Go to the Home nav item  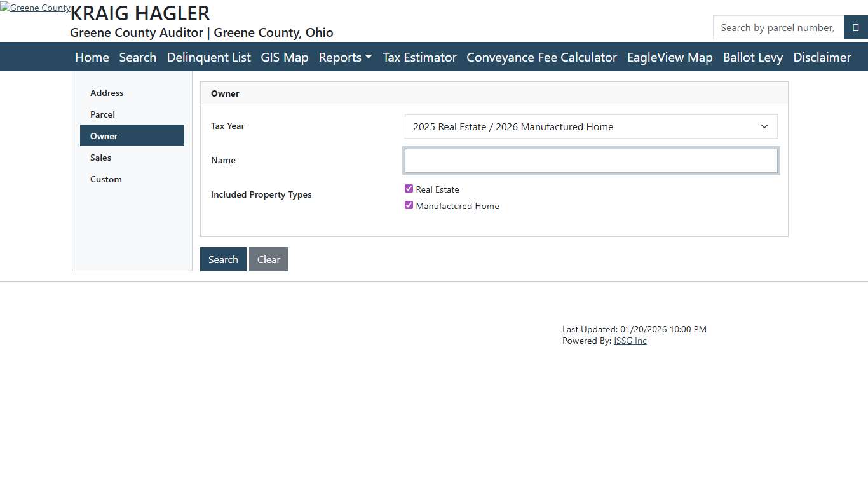(x=92, y=57)
